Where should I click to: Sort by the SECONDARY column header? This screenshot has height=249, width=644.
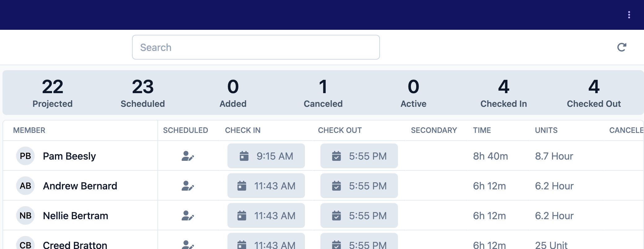434,130
